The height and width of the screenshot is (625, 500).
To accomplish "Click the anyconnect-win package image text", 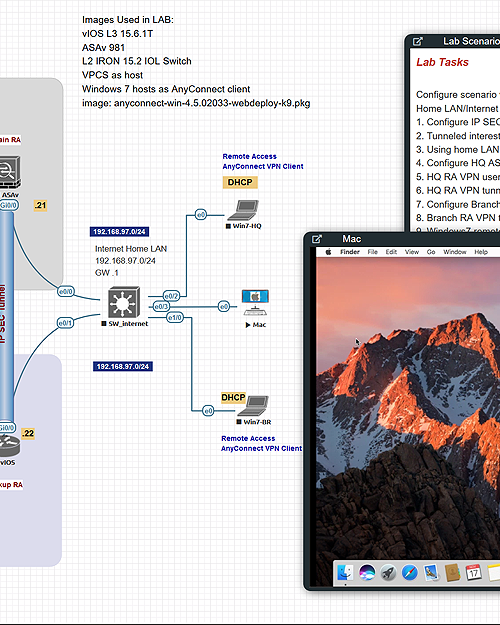I will pyautogui.click(x=196, y=103).
